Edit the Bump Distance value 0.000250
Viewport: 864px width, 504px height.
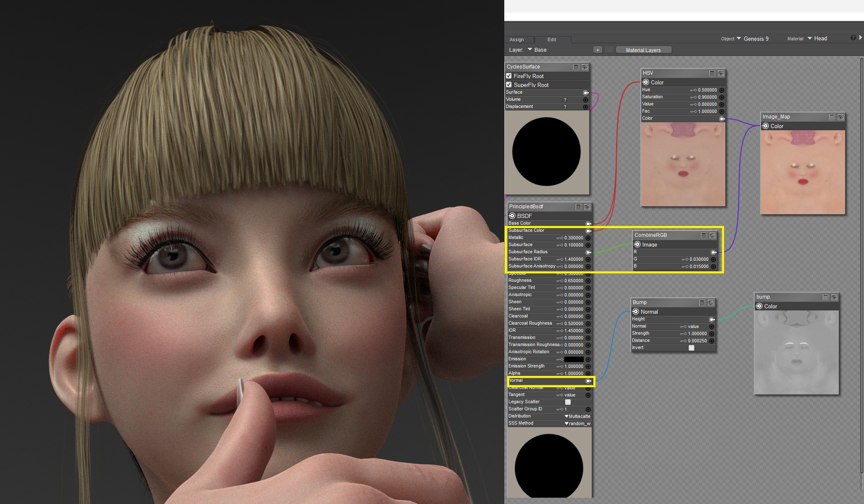coord(697,341)
